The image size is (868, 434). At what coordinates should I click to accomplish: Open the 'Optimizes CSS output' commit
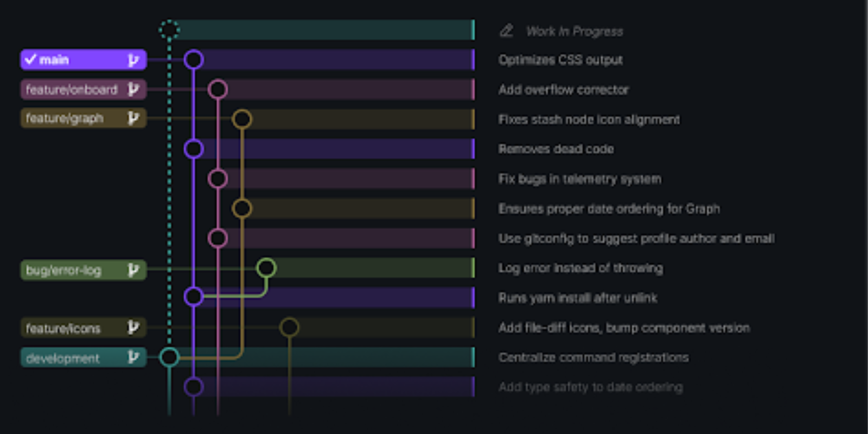560,60
